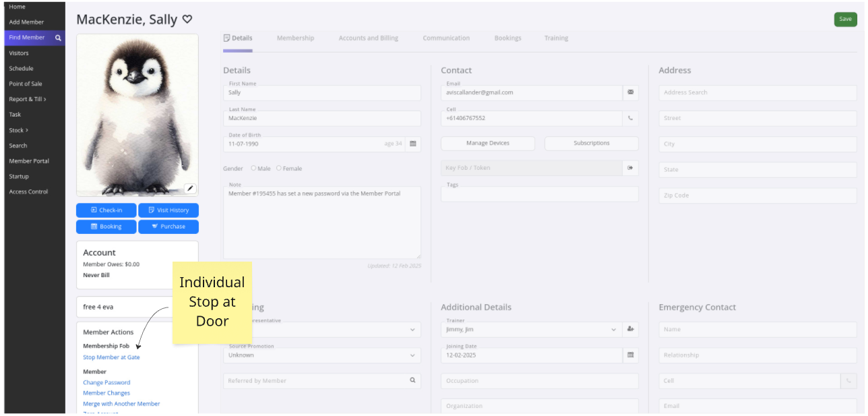Image resolution: width=868 pixels, height=416 pixels.
Task: Click the Change Password link
Action: (106, 382)
